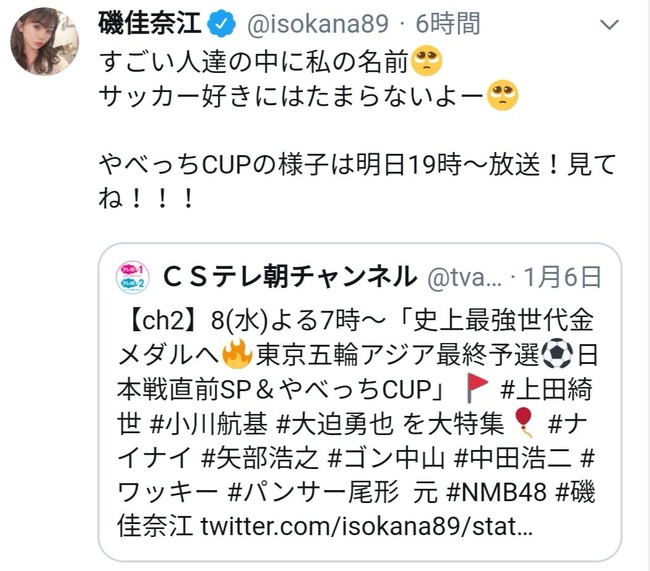This screenshot has height=571, width=650.
Task: Open the CSテレ朝チャンネル avatar icon
Action: (x=132, y=277)
